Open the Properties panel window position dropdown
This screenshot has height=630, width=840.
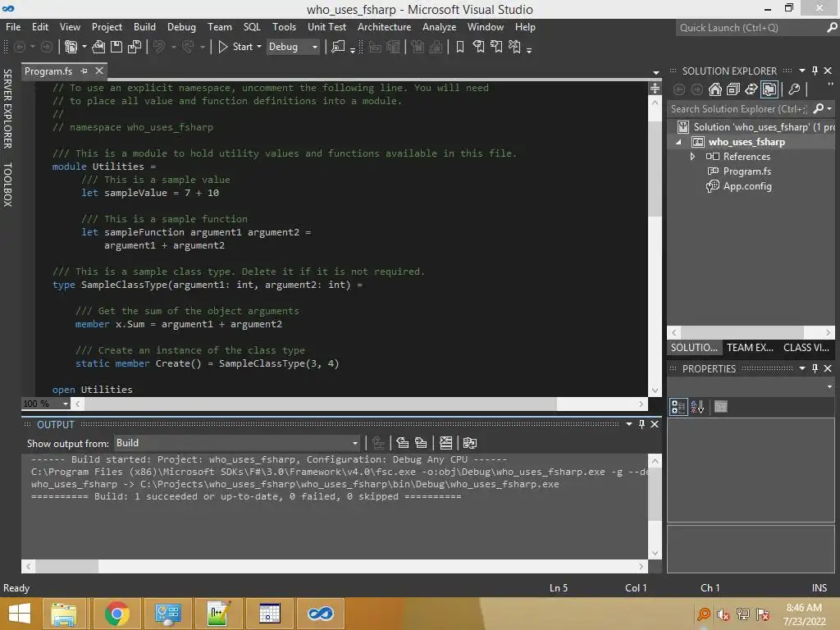tap(802, 368)
